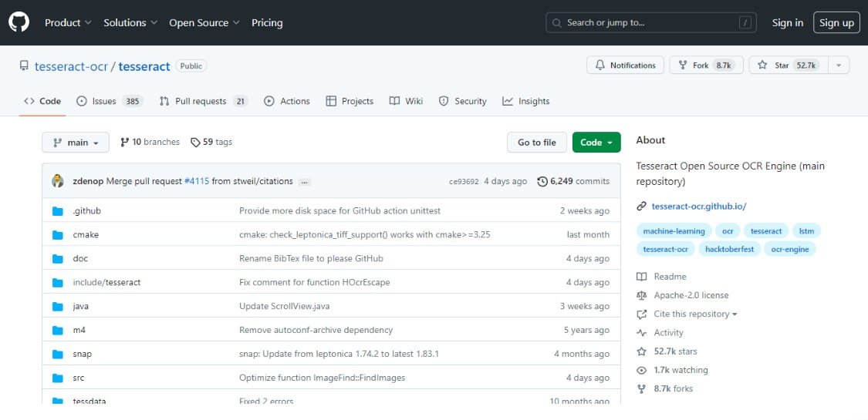Open the Pricing page
Screen dimensions: 868x420
(267, 22)
